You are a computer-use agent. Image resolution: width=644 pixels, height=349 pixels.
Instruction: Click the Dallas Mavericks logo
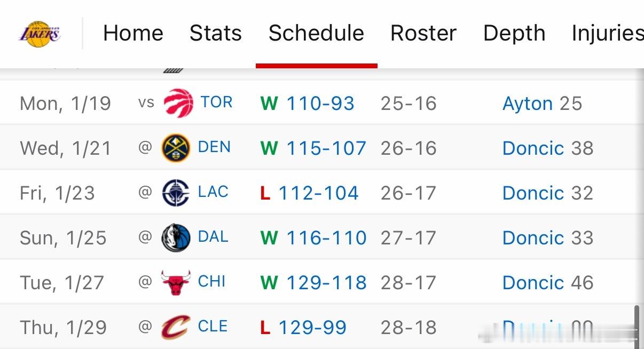coord(176,237)
